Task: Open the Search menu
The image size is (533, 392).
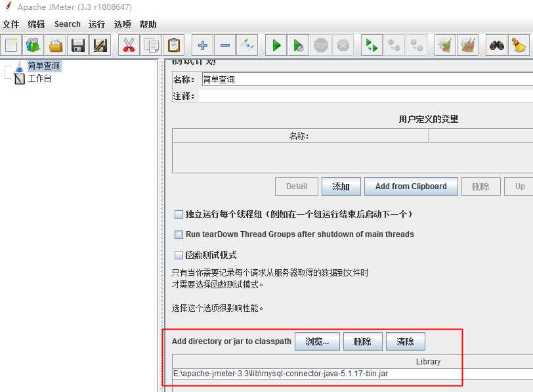Action: coord(68,24)
